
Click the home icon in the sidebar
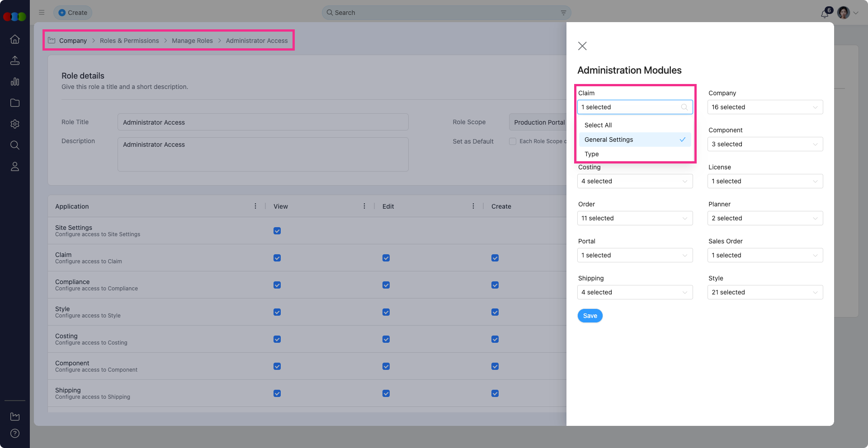click(15, 39)
